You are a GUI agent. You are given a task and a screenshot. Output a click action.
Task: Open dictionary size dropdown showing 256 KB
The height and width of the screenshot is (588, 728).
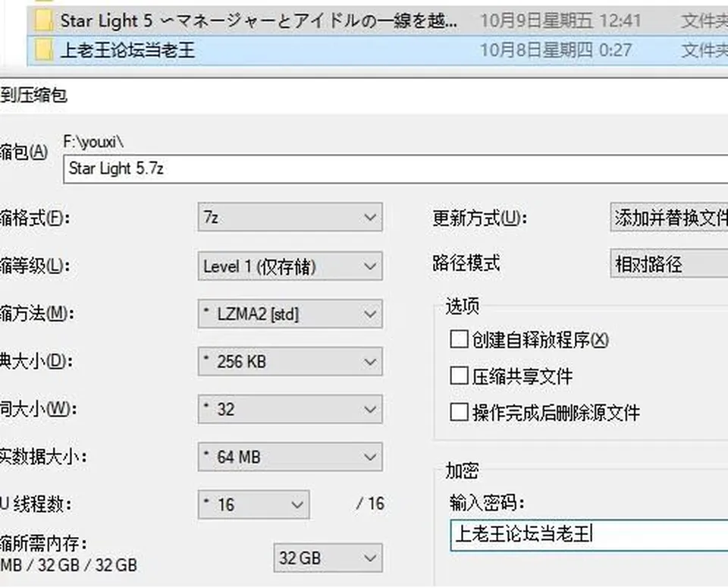point(290,361)
